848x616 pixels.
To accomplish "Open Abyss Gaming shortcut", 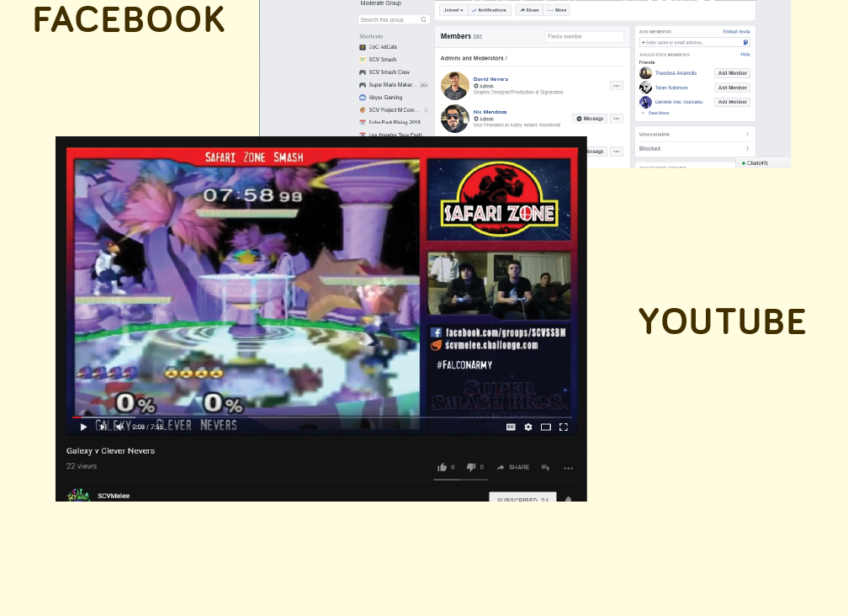I will coord(381,98).
